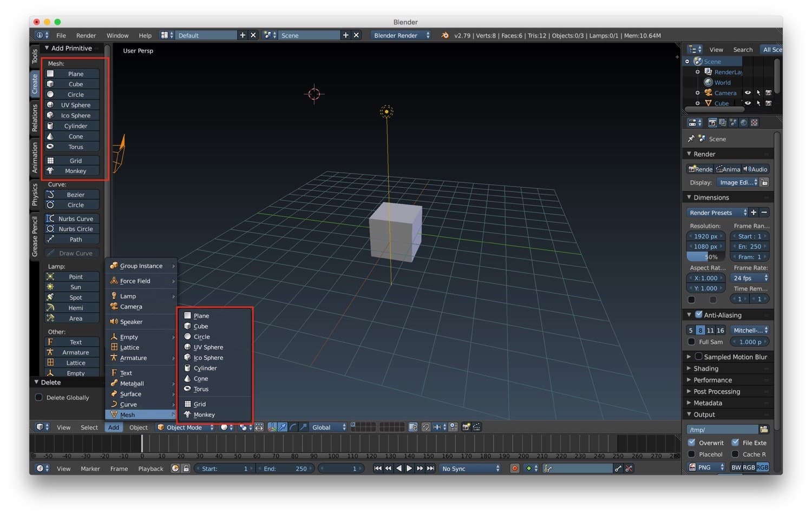Click the Camera icon in Add menu
Image resolution: width=812 pixels, height=515 pixels.
tap(114, 307)
